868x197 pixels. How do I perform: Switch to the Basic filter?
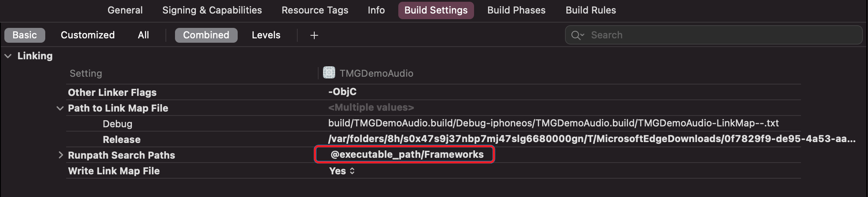click(25, 35)
